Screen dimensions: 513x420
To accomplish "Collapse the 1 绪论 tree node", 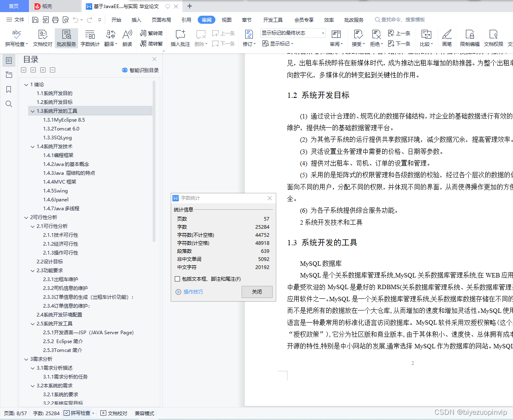I will (x=26, y=85).
